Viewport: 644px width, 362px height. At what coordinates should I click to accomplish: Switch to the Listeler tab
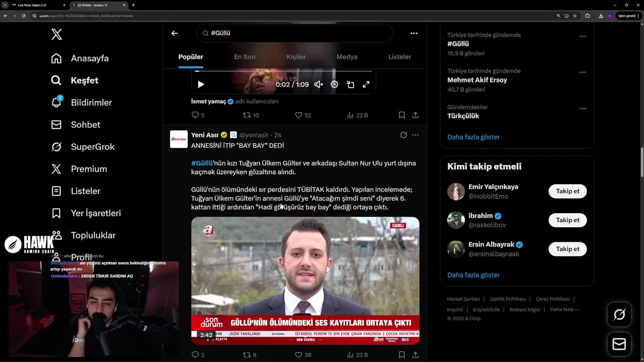(x=399, y=57)
